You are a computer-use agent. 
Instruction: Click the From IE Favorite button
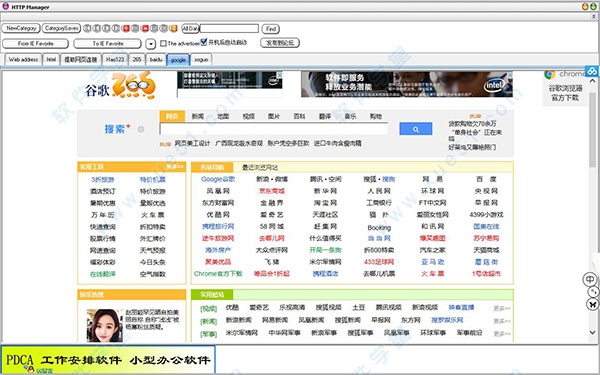tap(36, 44)
